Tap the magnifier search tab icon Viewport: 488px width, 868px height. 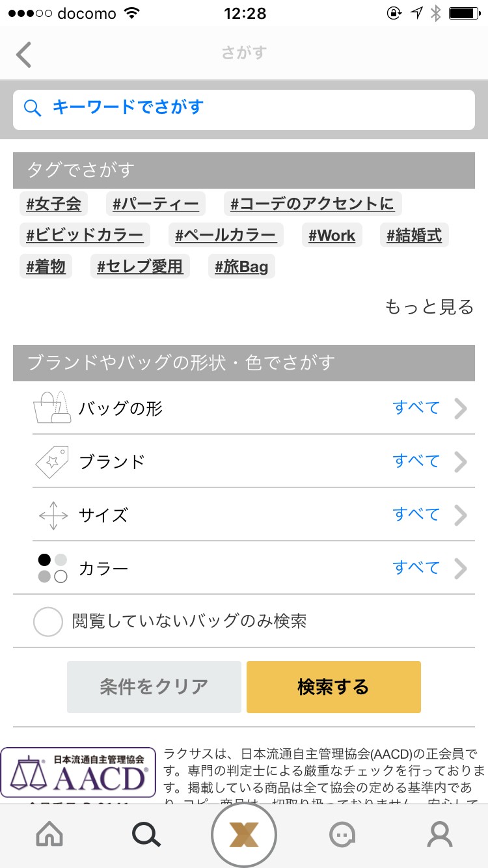click(x=146, y=834)
